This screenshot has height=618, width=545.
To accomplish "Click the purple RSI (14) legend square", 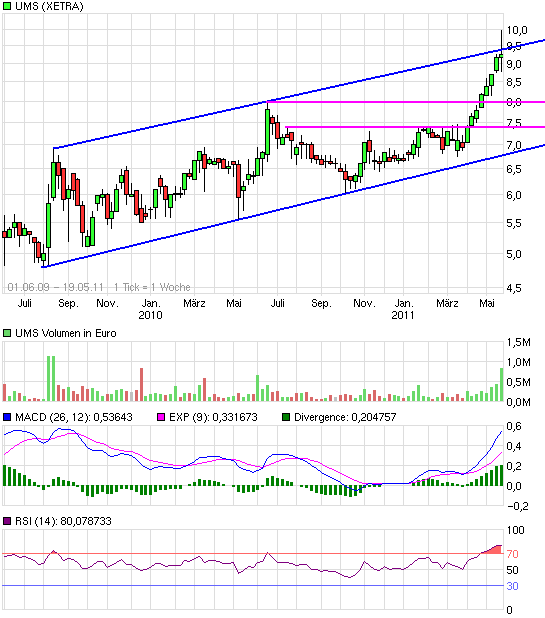I will click(x=7, y=521).
